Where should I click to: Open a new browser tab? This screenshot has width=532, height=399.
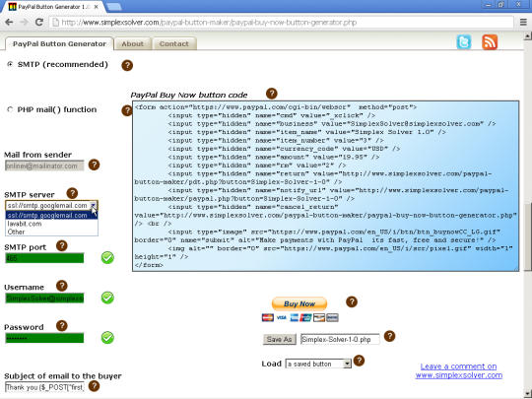(x=113, y=7)
